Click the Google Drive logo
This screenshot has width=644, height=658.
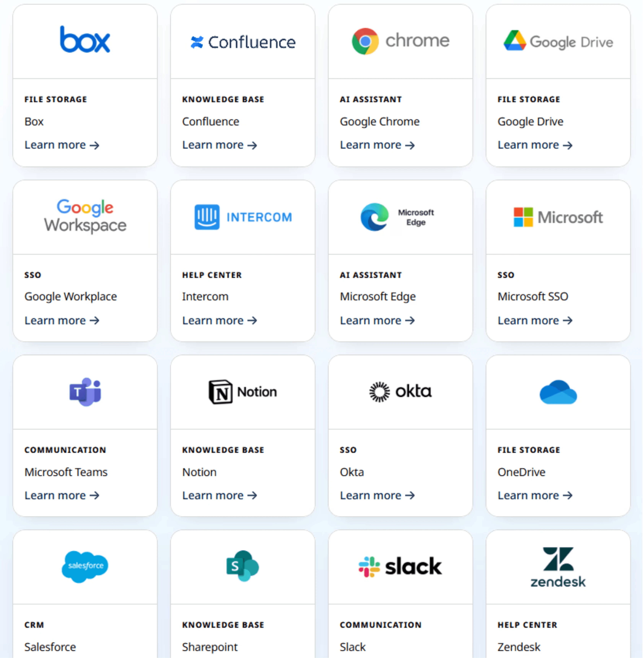click(x=558, y=42)
